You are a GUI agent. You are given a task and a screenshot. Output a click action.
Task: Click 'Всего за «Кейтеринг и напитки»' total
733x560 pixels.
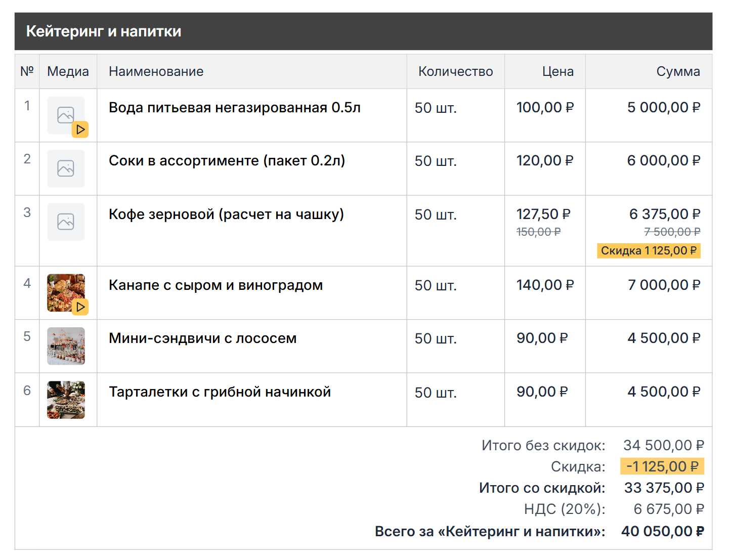pos(489,531)
